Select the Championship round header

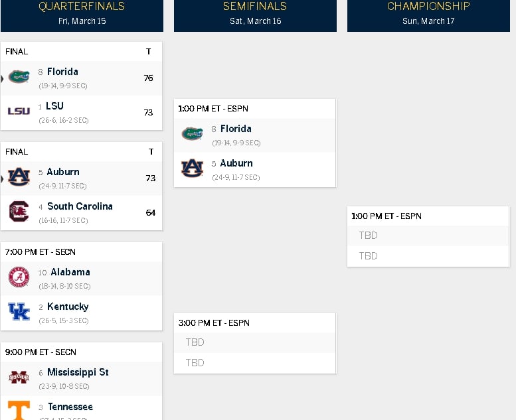(428, 16)
